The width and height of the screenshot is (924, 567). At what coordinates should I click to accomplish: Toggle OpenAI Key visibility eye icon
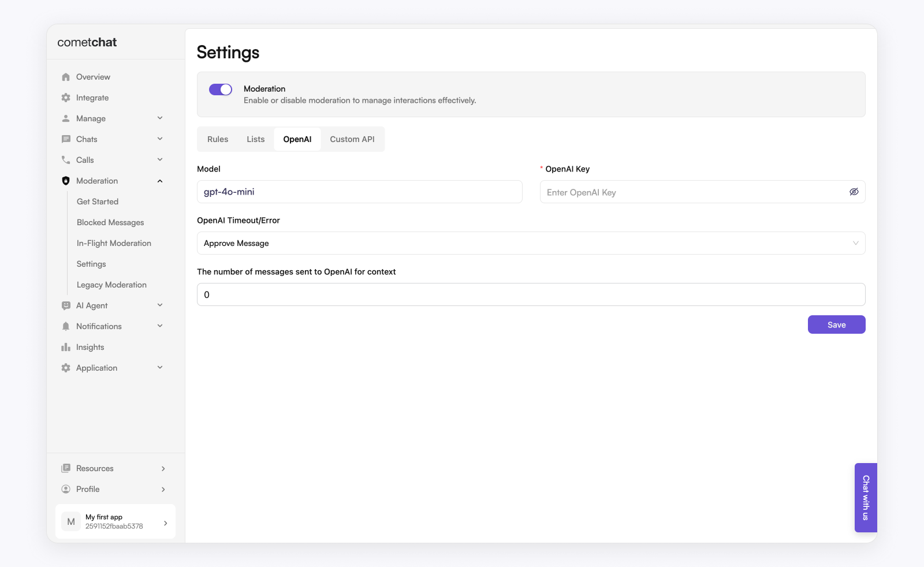tap(854, 192)
